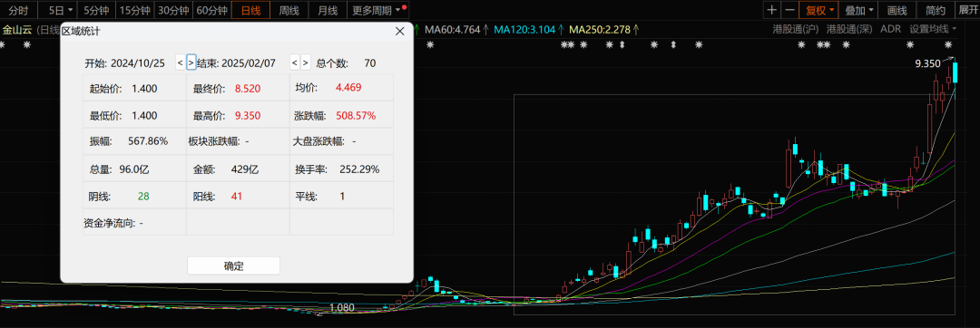Toggle the ADR comparison option
Image resolution: width=980 pixels, height=328 pixels.
tap(890, 29)
